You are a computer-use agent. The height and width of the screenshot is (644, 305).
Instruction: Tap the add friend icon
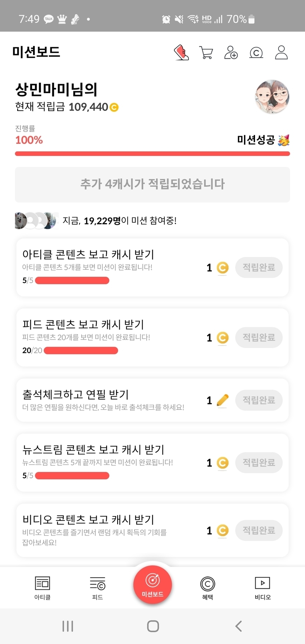pyautogui.click(x=231, y=53)
